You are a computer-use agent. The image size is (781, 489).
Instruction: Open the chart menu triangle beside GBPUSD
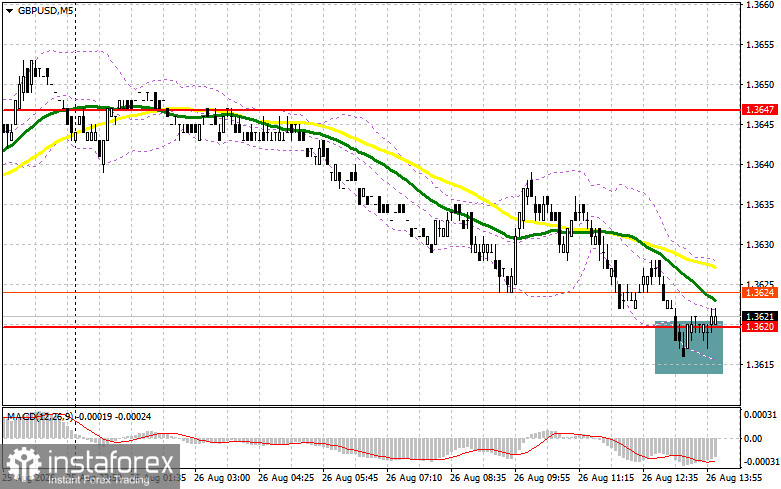coord(9,10)
